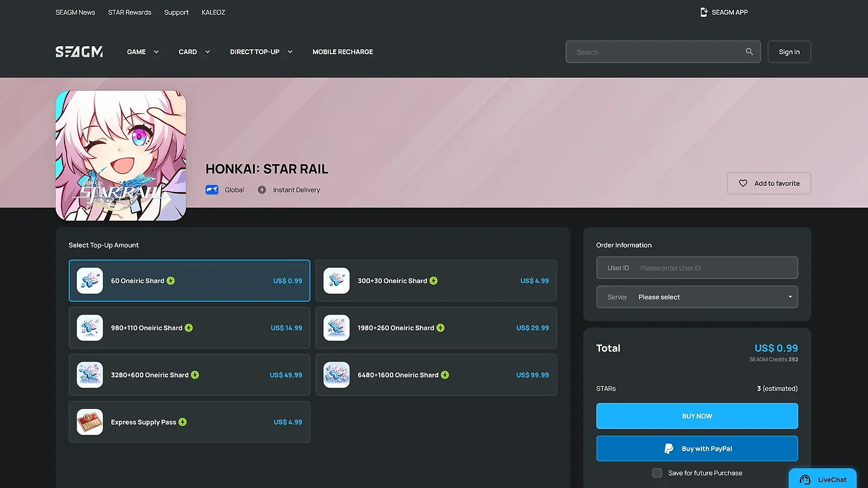Click the Honkai Star Rail game thumbnail
Screen dimensions: 868x488
point(121,156)
